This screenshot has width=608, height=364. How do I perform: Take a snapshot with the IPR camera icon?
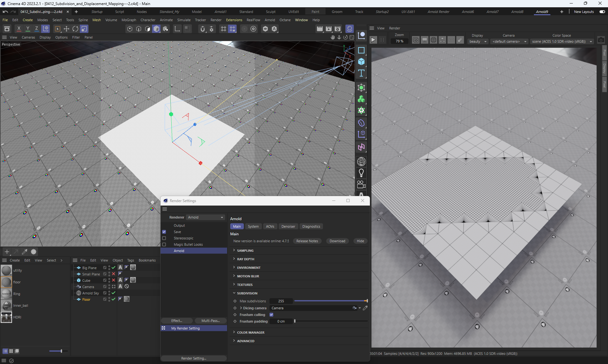tap(601, 40)
